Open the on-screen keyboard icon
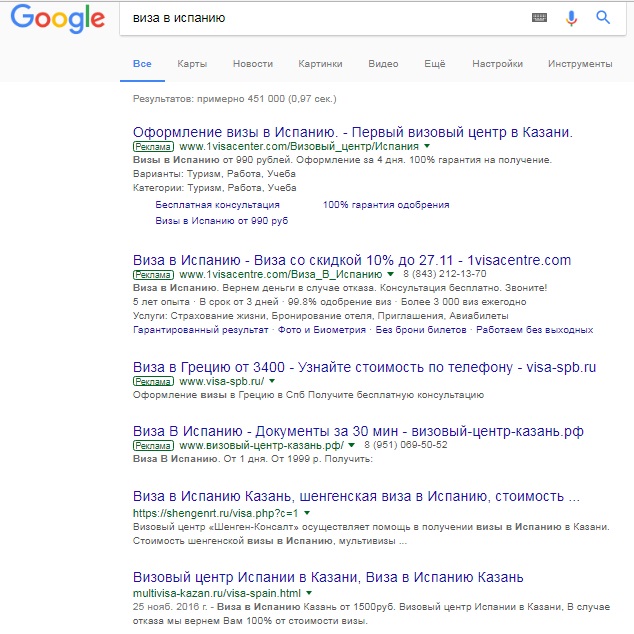The width and height of the screenshot is (634, 634). click(x=539, y=17)
